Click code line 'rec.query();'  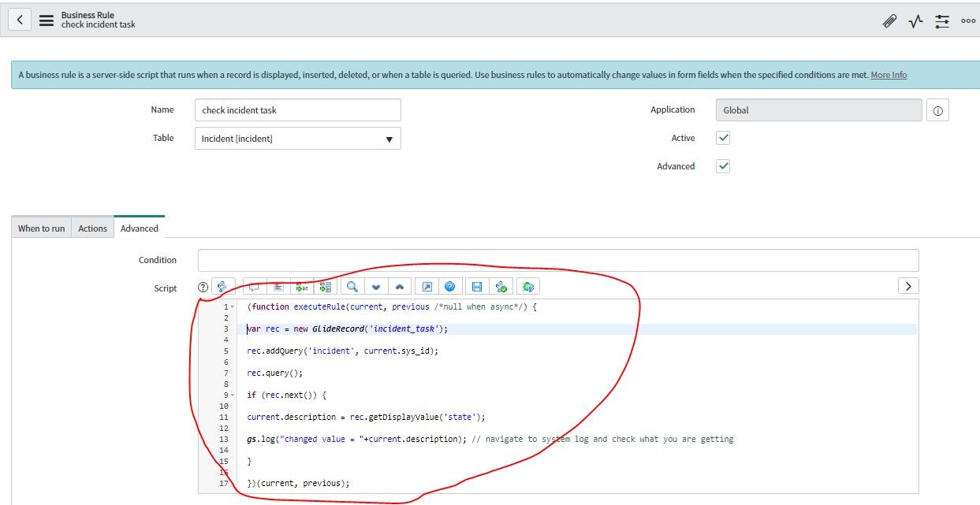[274, 373]
